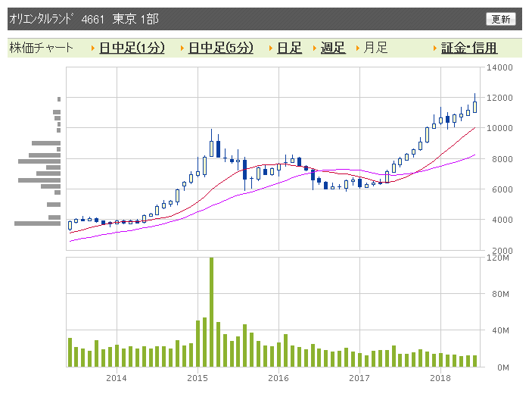Click orange arrow beside 日足
Screen dimensions: 532x397
271,48
